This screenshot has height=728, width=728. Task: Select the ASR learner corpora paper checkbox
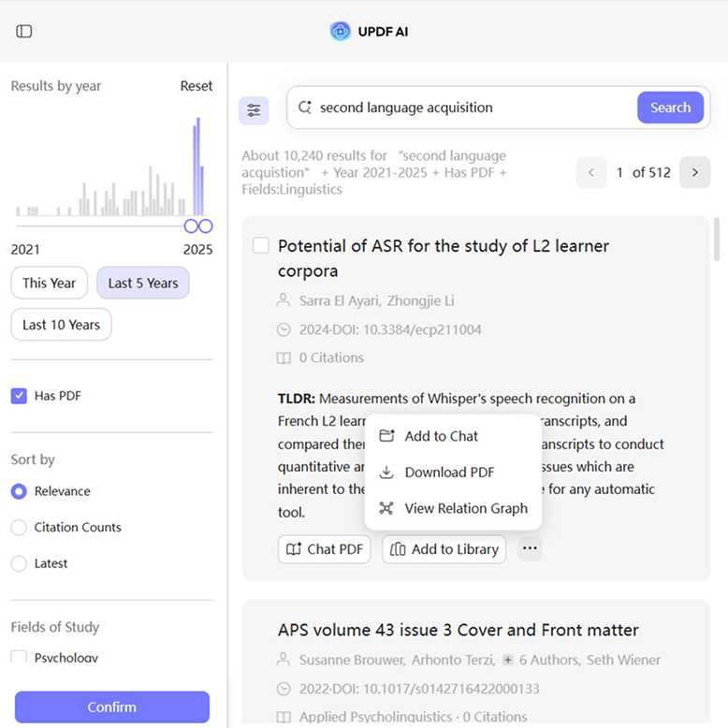261,245
